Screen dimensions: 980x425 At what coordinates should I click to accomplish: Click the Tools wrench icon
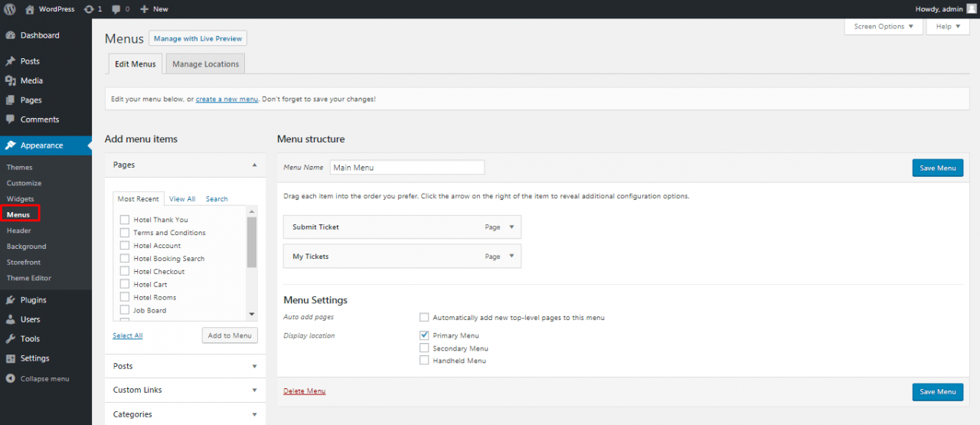[10, 338]
